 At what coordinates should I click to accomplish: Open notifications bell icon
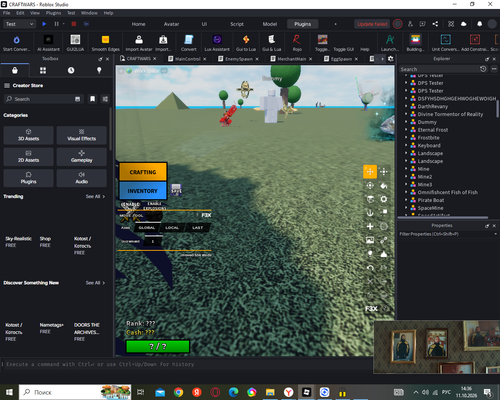(479, 24)
